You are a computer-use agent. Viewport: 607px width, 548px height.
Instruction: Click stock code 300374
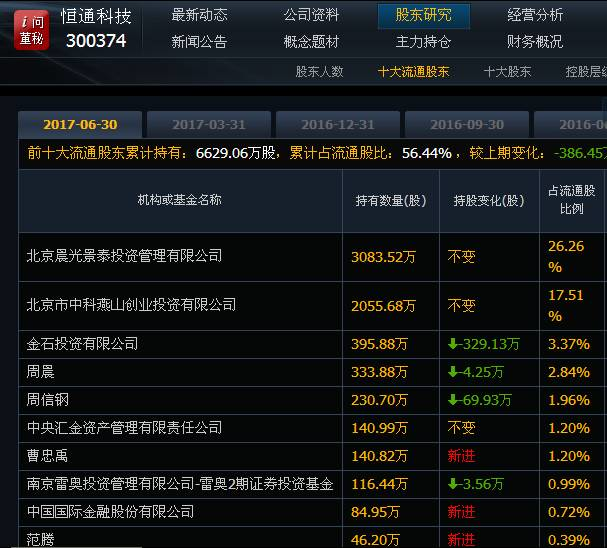pos(96,41)
